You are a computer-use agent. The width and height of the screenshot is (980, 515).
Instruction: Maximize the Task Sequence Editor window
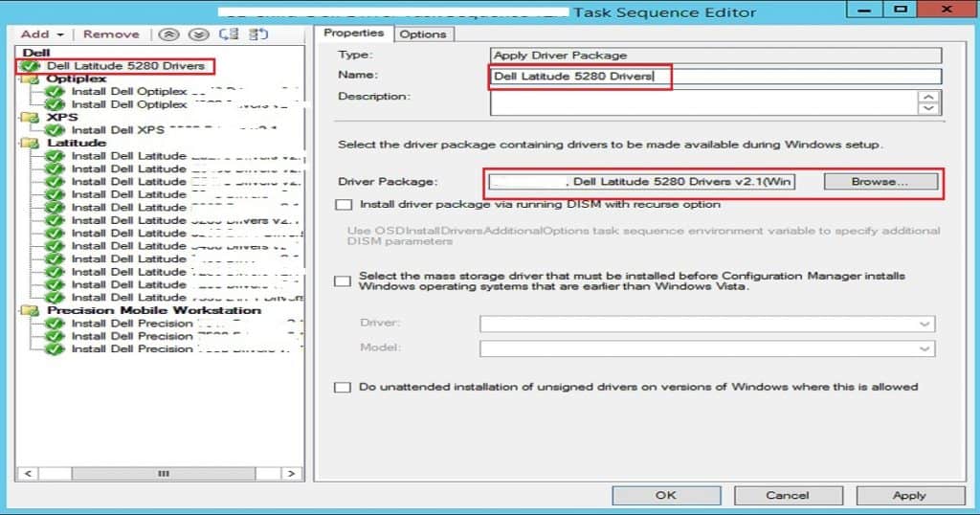pos(900,10)
